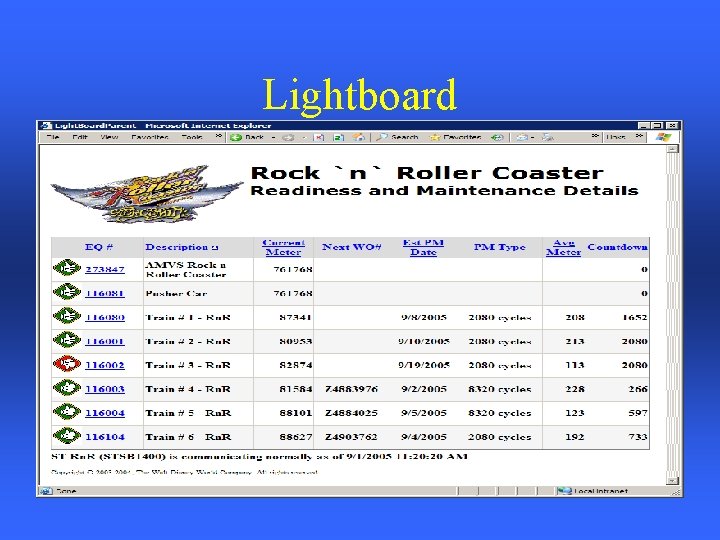Click work order Z4883976

click(x=351, y=389)
